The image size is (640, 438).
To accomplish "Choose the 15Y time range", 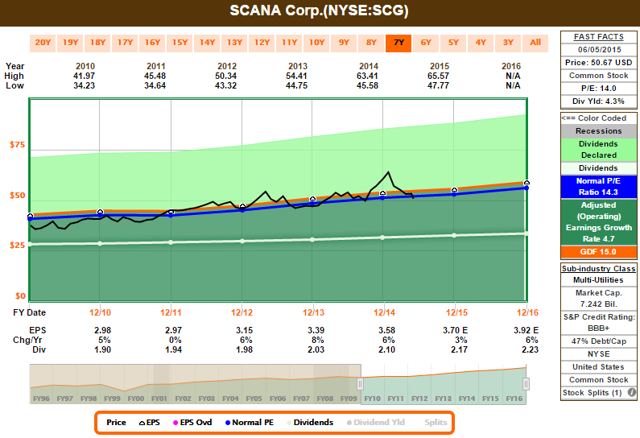I will point(179,43).
